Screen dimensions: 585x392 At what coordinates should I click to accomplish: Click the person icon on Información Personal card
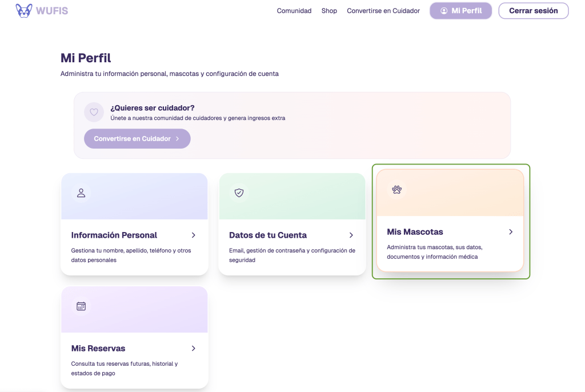pyautogui.click(x=81, y=193)
